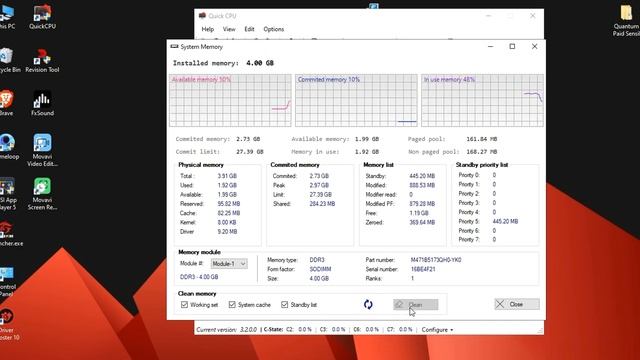This screenshot has height=360, width=640.
Task: Open Movavi Video Editor desktop icon
Action: tap(42, 150)
